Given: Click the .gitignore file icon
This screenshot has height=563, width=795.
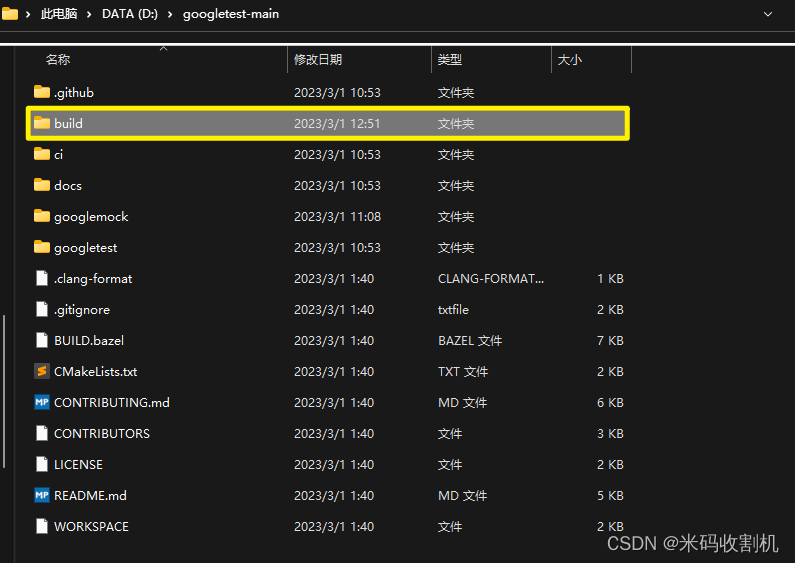Looking at the screenshot, I should pos(42,309).
